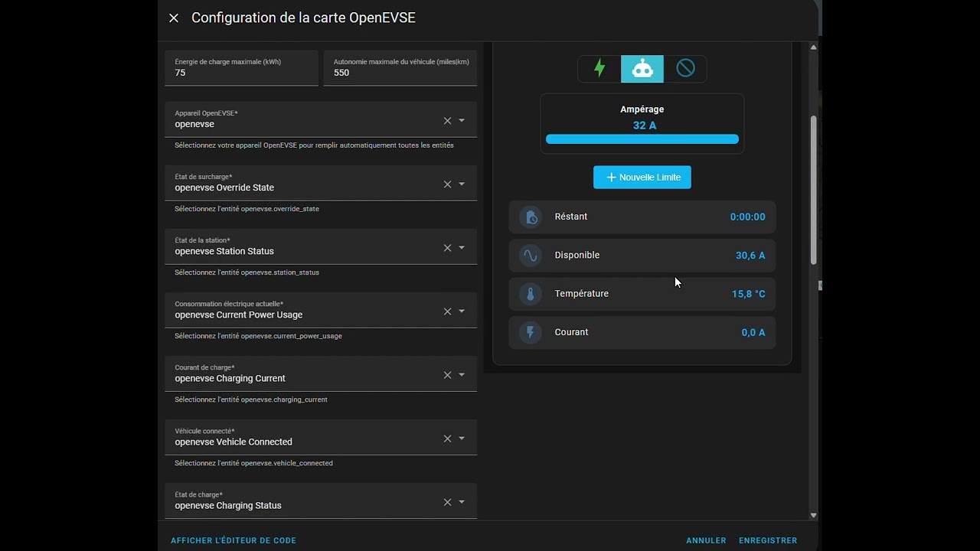Click the dialog title Configuration de la carte OpenEVSE
The height and width of the screenshot is (551, 980).
point(303,18)
